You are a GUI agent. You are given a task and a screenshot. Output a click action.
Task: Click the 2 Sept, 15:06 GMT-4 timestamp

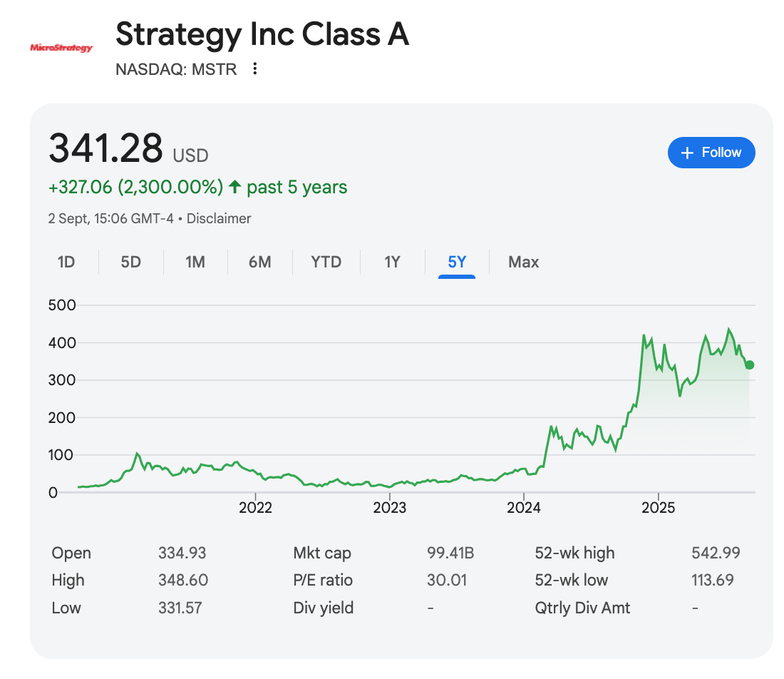tap(111, 219)
